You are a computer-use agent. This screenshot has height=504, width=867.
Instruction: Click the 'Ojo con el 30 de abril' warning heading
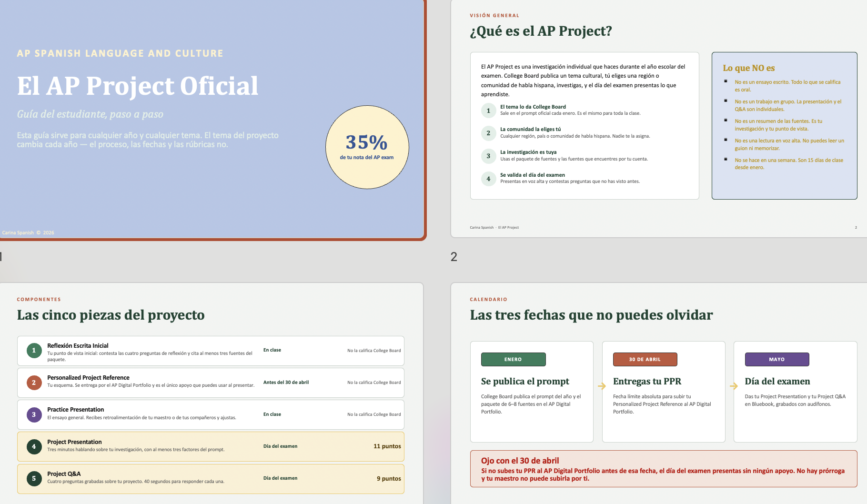pyautogui.click(x=520, y=461)
